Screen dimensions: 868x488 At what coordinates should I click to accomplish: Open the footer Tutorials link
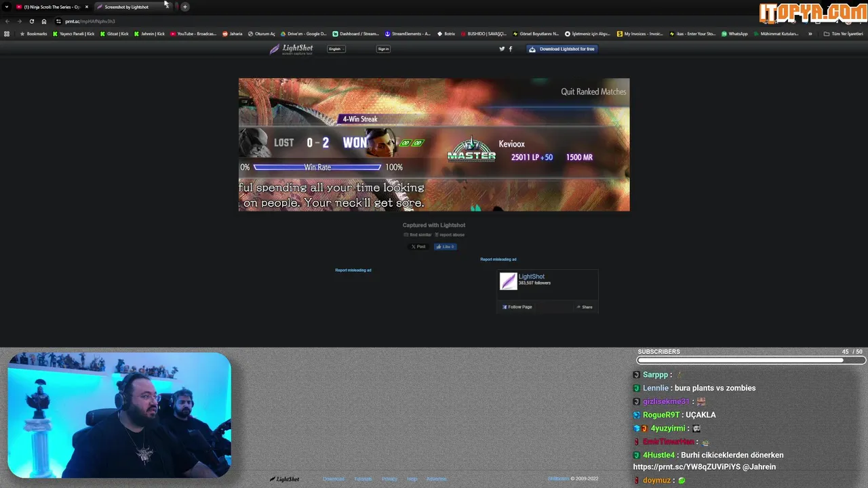point(363,479)
